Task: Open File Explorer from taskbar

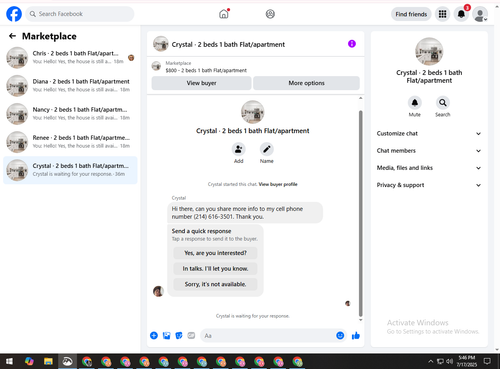Action: 48,361
